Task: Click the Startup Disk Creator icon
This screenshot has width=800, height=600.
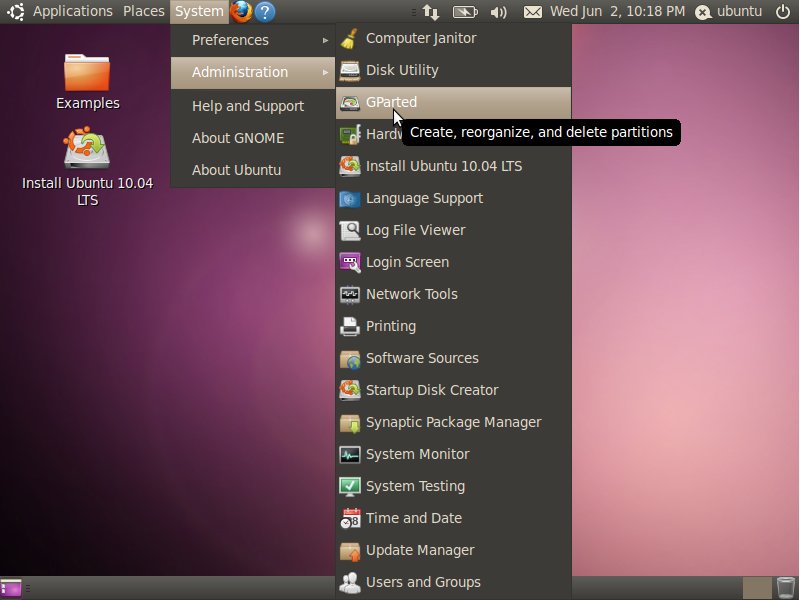Action: coord(349,390)
